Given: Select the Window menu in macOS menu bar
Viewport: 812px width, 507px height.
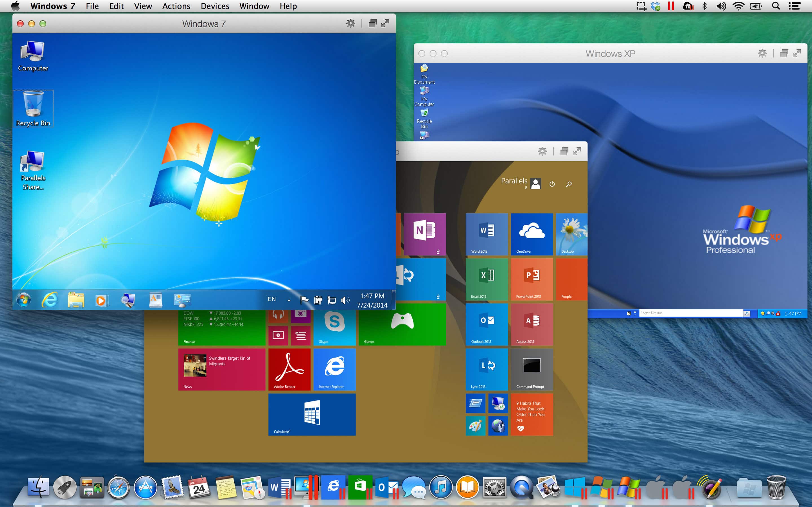Looking at the screenshot, I should point(254,6).
